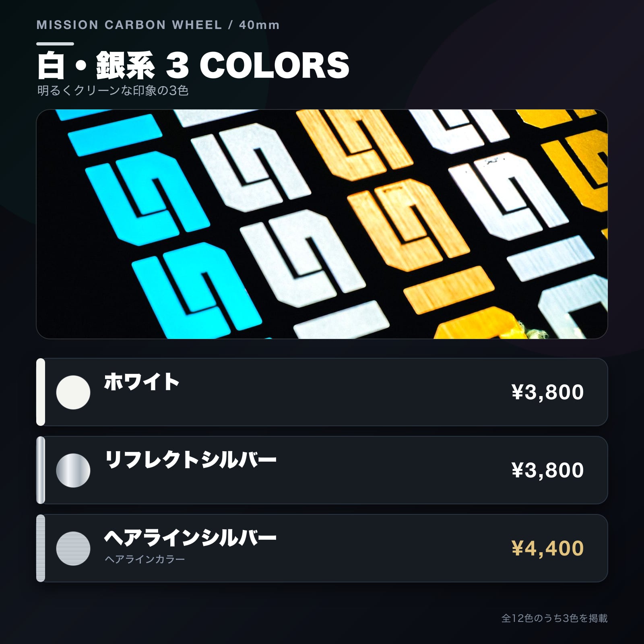This screenshot has height=644, width=644.
Task: Click the ヘアラインカラー subtitle label
Action: pos(145,559)
